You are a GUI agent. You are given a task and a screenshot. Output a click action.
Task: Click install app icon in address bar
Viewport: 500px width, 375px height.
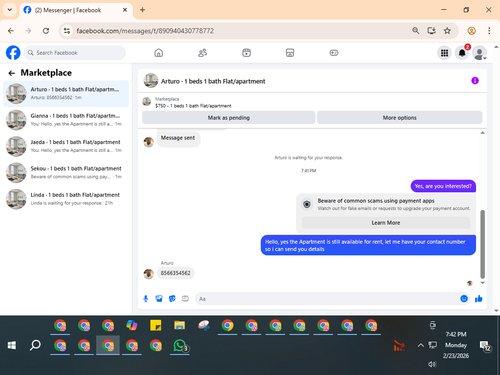(431, 31)
